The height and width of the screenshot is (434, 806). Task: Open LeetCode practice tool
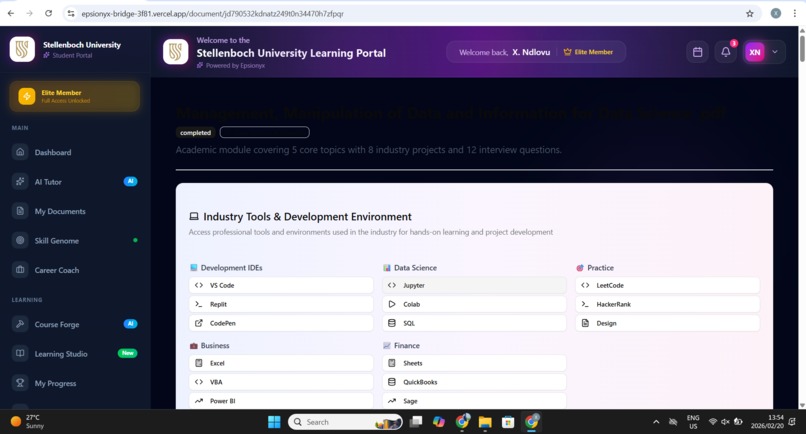point(667,285)
